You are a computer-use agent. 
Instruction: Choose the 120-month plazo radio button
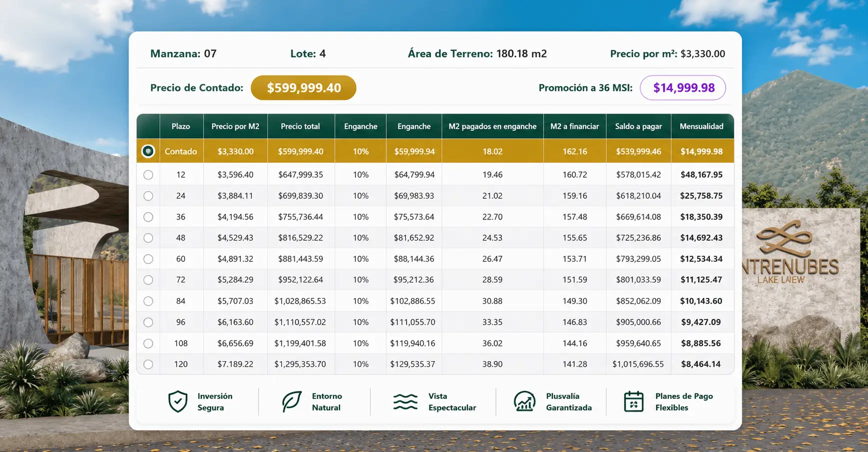(148, 364)
